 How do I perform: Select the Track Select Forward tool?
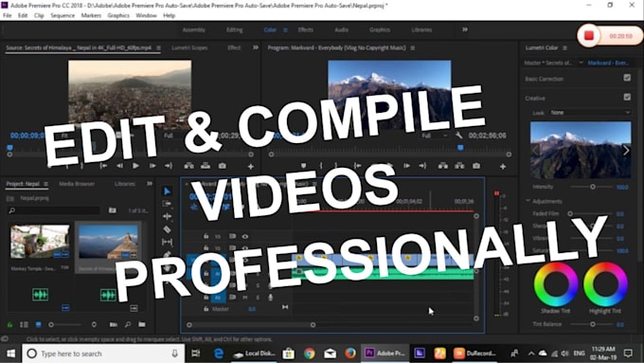tap(167, 204)
